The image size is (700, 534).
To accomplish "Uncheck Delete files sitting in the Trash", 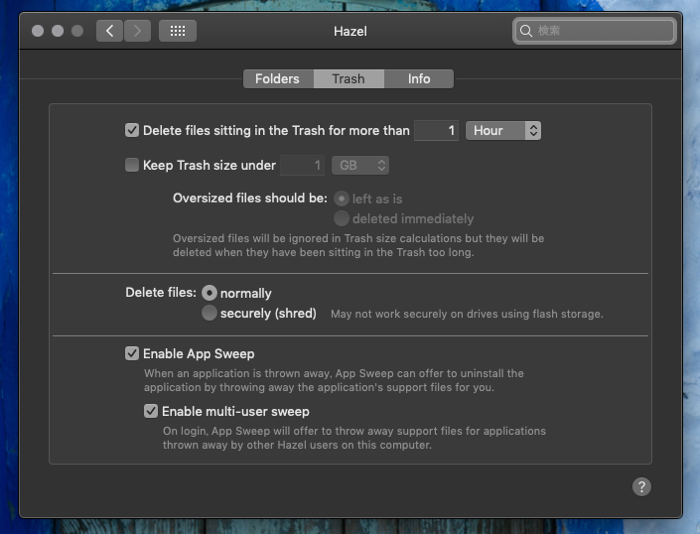I will (x=132, y=130).
